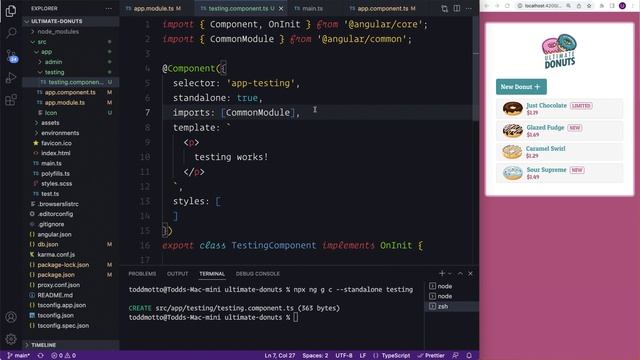Select the Terminal panel tab

(212, 274)
